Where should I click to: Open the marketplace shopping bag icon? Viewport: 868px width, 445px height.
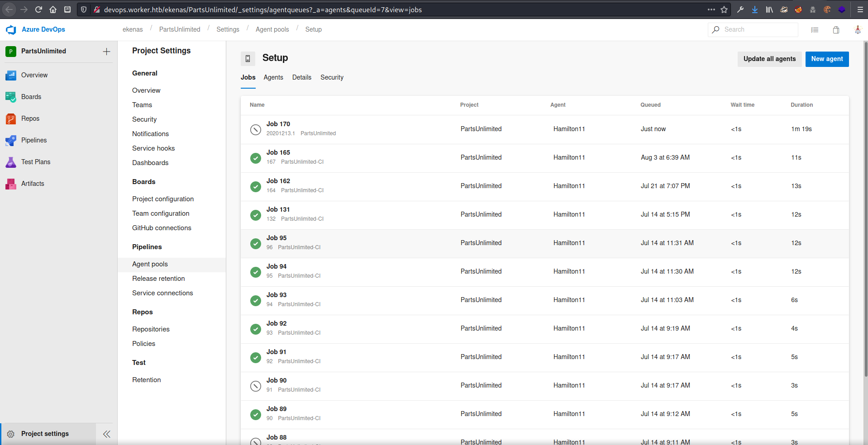tap(836, 30)
